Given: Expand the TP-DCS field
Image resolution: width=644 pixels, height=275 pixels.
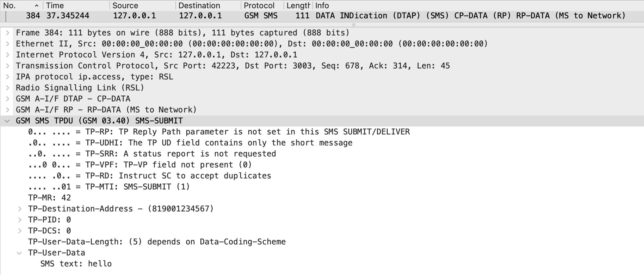Looking at the screenshot, I should 20,231.
